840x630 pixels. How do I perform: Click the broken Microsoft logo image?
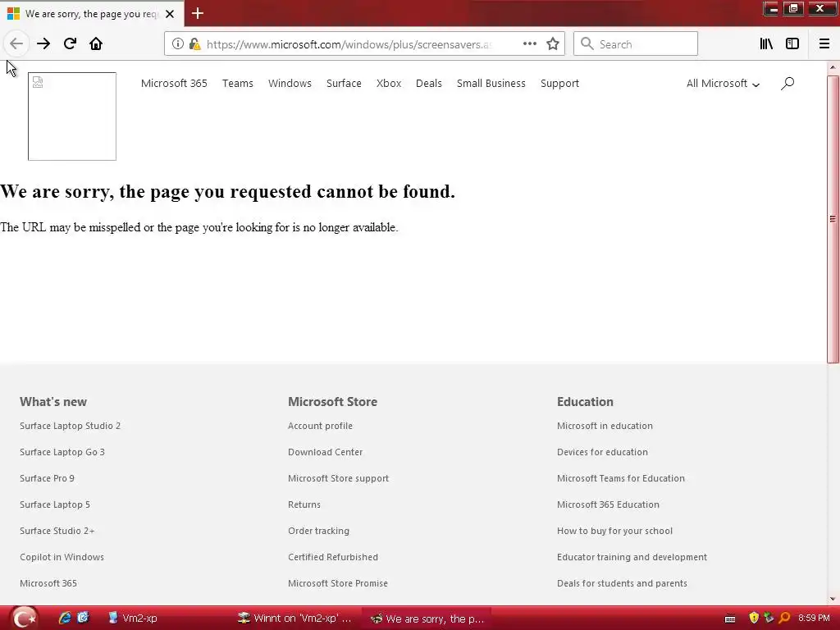tap(72, 116)
